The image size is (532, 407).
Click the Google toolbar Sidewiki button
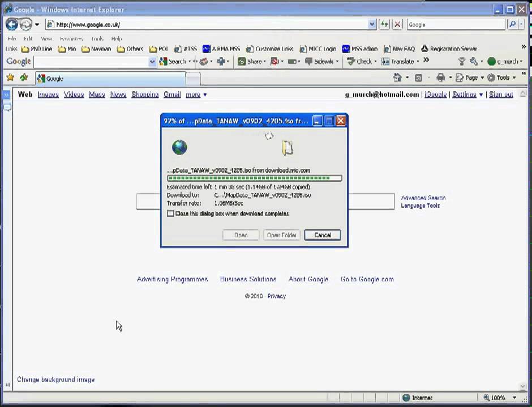click(x=320, y=62)
